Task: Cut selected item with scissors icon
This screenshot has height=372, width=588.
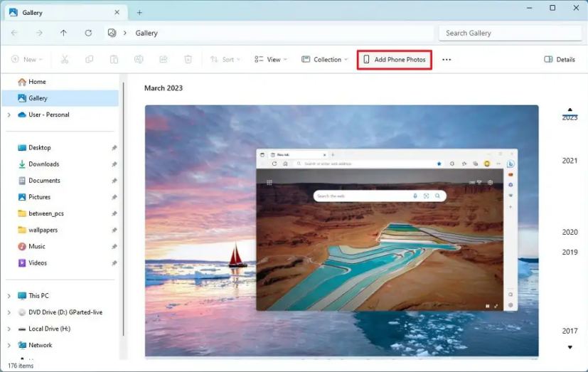Action: coord(65,59)
